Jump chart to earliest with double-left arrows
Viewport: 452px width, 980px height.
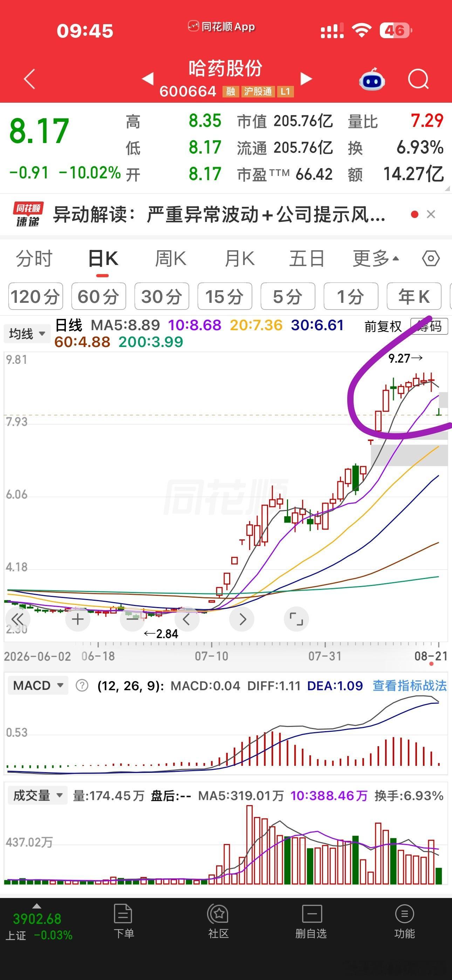[x=18, y=619]
